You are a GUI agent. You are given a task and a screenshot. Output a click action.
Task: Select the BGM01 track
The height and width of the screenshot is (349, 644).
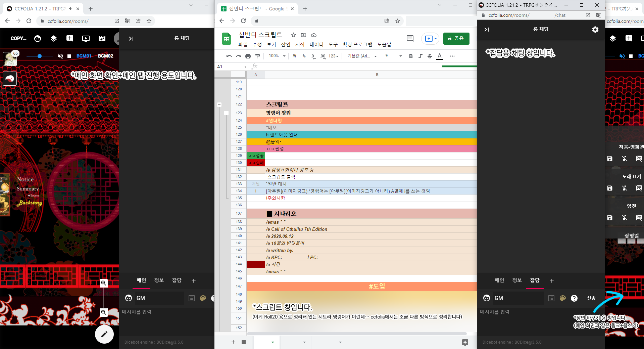(x=84, y=56)
